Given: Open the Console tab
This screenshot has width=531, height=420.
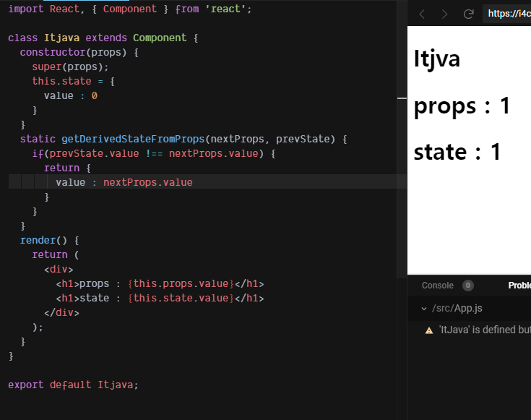Looking at the screenshot, I should (x=438, y=286).
